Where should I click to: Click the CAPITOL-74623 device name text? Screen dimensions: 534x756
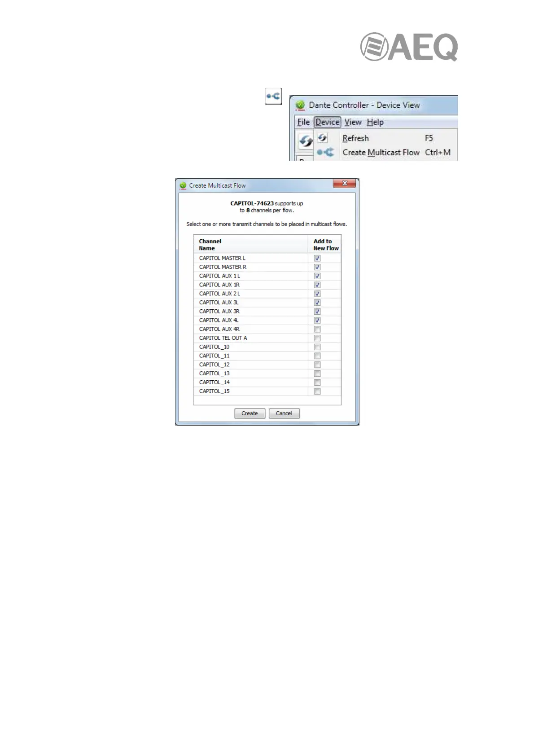[x=252, y=203]
